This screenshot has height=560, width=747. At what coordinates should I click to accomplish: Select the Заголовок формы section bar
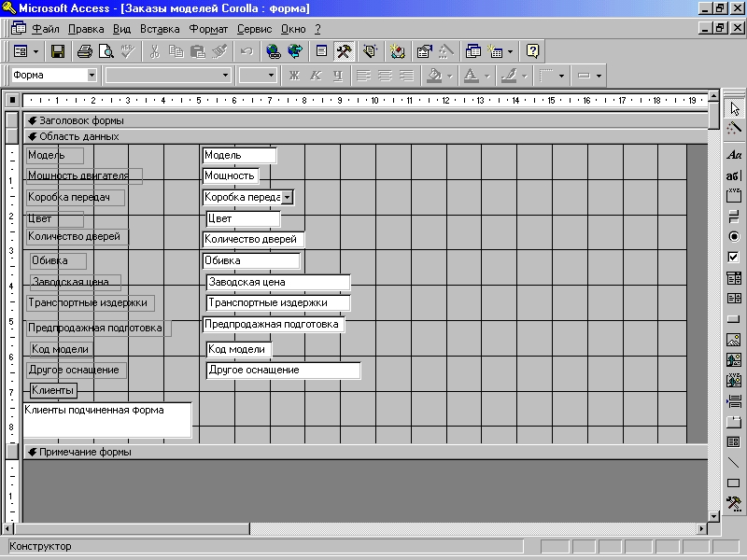tap(365, 120)
